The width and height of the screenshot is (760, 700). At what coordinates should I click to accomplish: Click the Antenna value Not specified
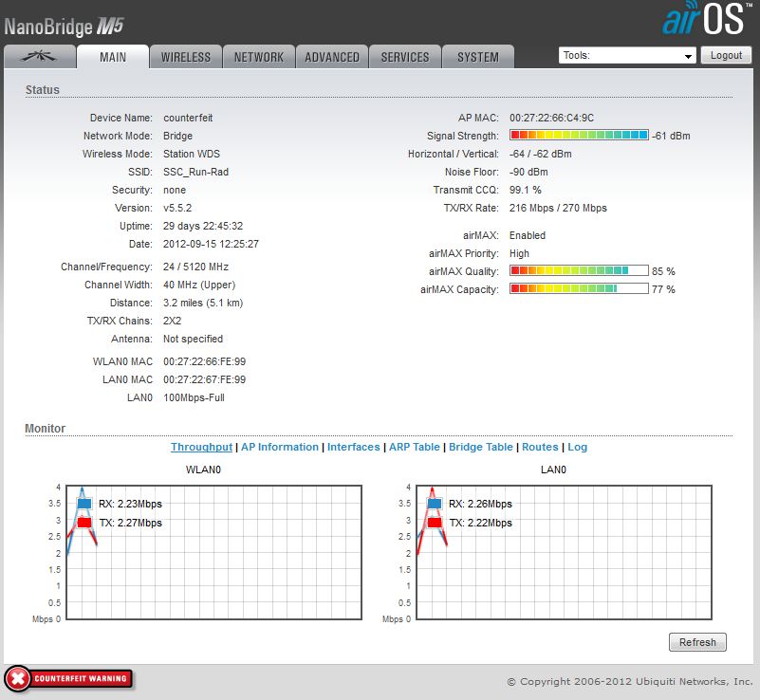193,339
